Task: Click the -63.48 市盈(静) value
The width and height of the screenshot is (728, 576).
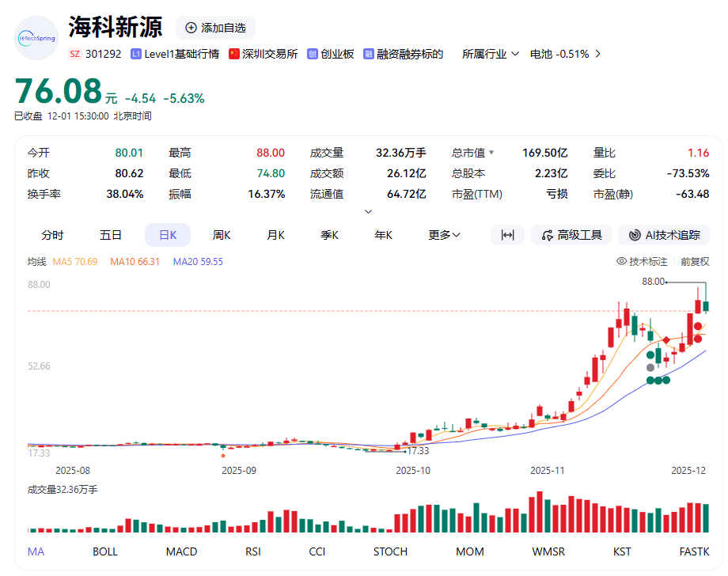Action: [692, 194]
